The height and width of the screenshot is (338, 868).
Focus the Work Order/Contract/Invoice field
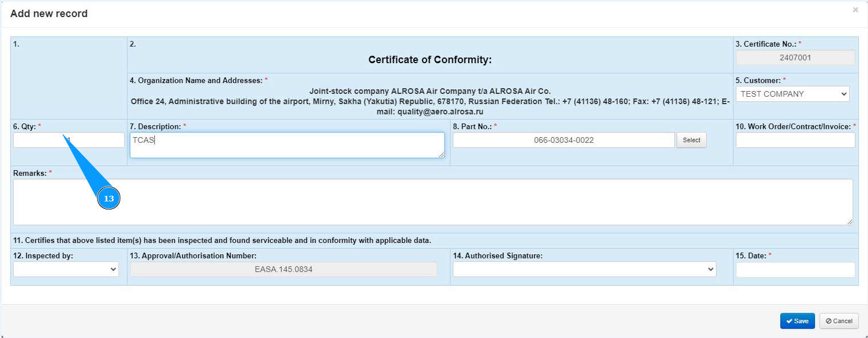point(795,140)
